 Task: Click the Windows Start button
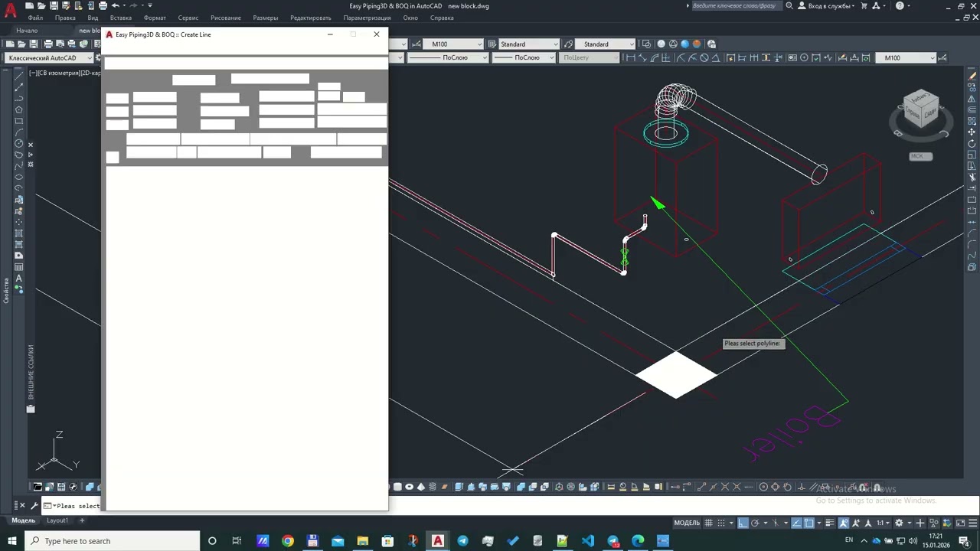(12, 541)
